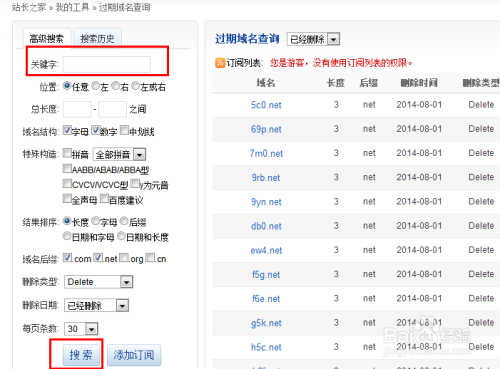This screenshot has width=500, height=369.
Task: Open the f6e.net domain link
Action: [x=266, y=299]
